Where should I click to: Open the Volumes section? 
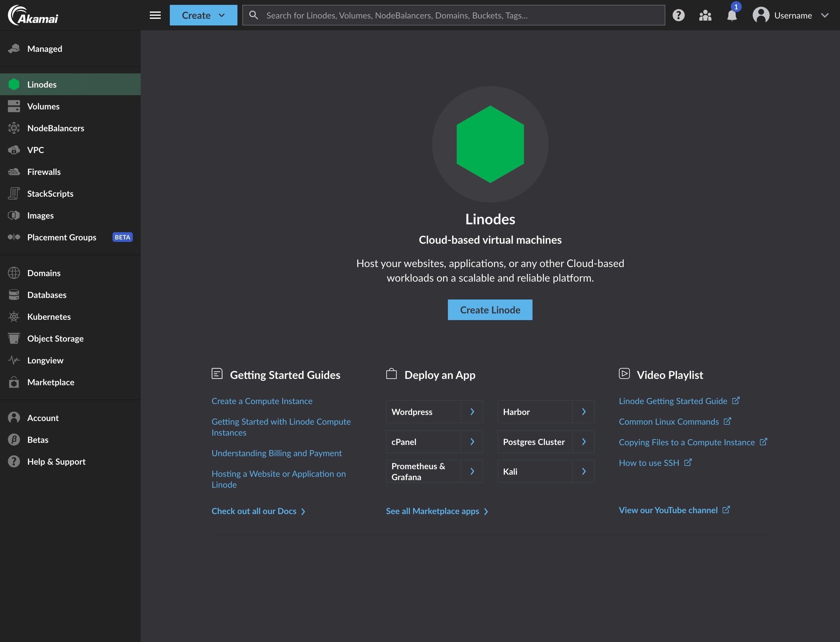[43, 106]
